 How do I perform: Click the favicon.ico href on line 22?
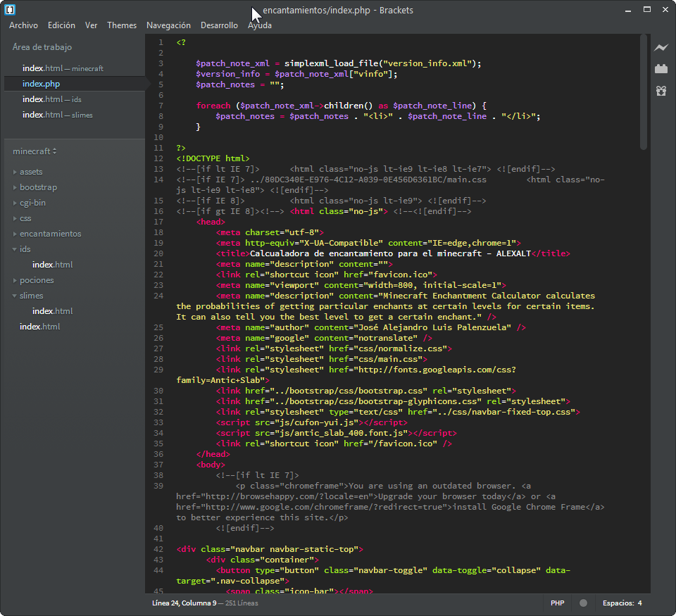[400, 275]
